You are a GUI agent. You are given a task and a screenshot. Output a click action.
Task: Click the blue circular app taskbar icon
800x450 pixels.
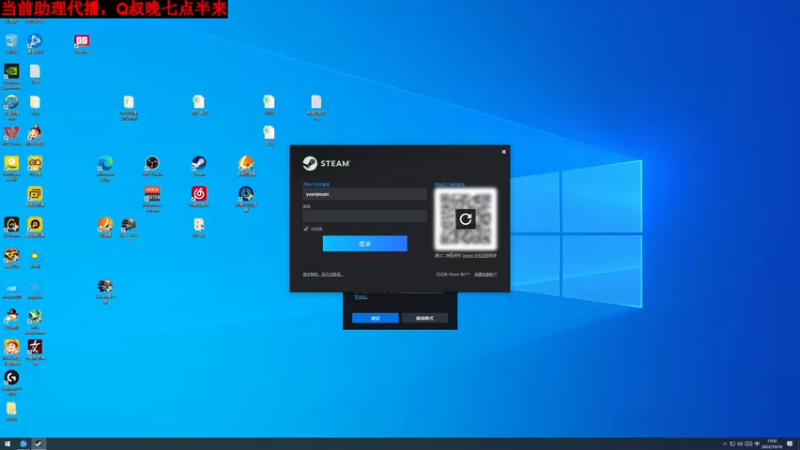(x=23, y=444)
